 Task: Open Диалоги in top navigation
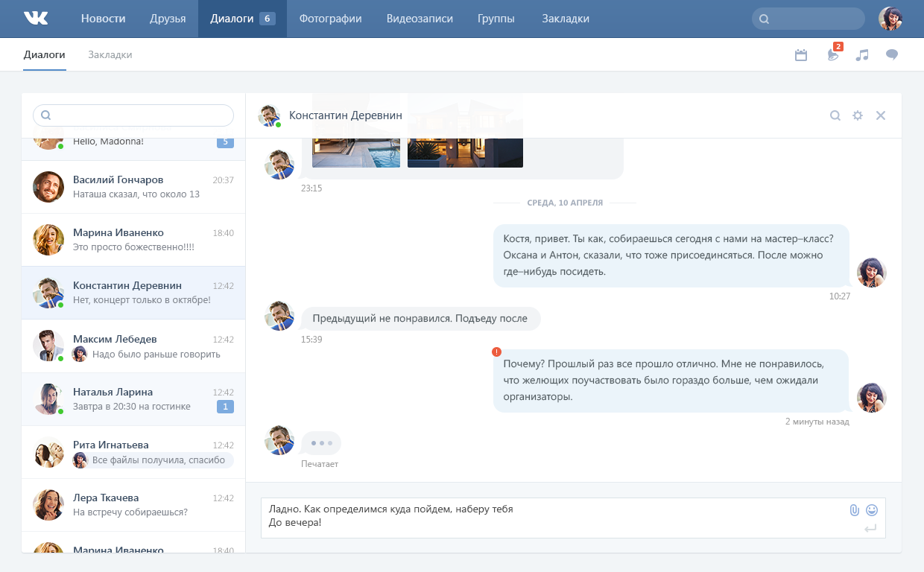242,19
